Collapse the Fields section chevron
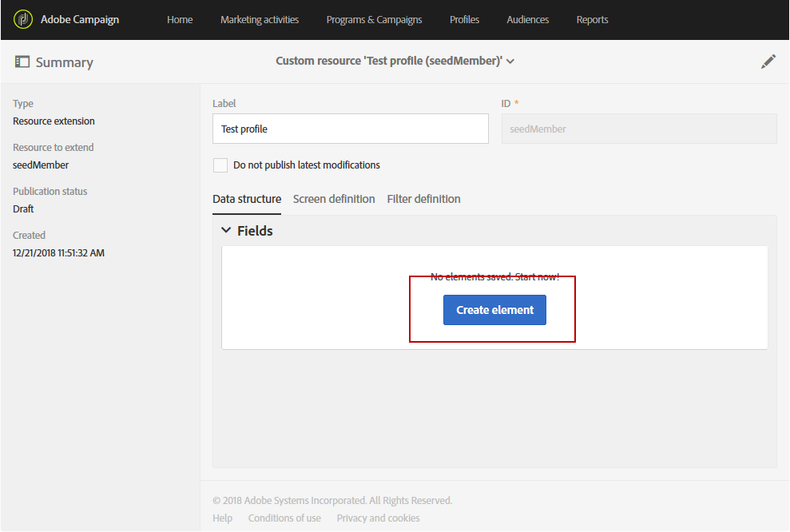 pos(226,230)
